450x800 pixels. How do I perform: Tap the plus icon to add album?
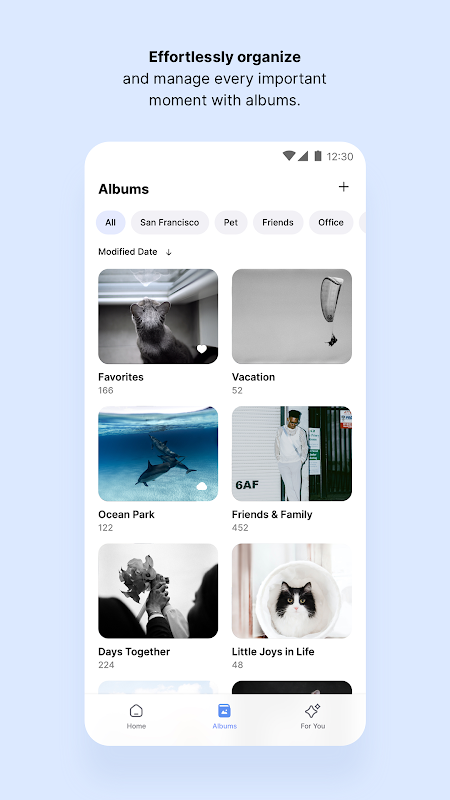coord(343,187)
